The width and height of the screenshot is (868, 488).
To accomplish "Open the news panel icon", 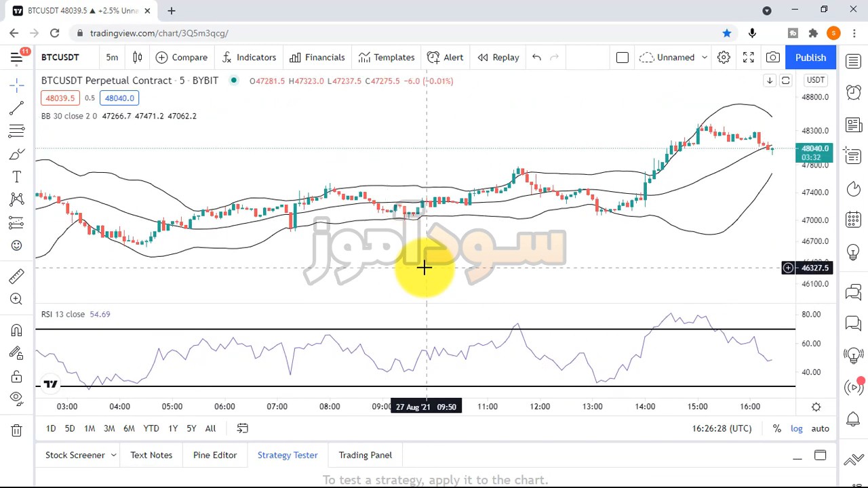I will tap(854, 125).
